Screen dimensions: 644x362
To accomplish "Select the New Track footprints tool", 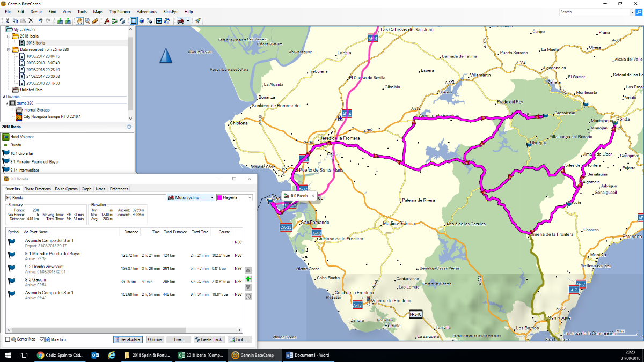I will click(x=122, y=21).
